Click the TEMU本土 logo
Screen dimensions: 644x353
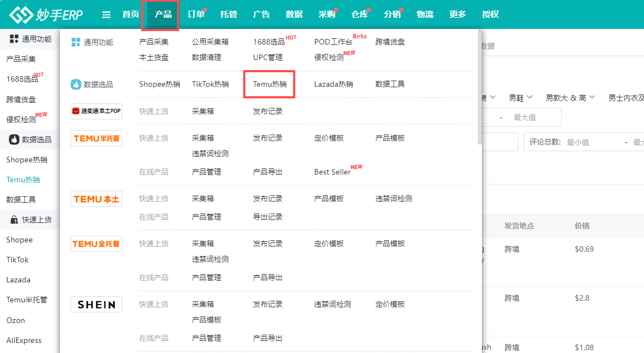[97, 198]
